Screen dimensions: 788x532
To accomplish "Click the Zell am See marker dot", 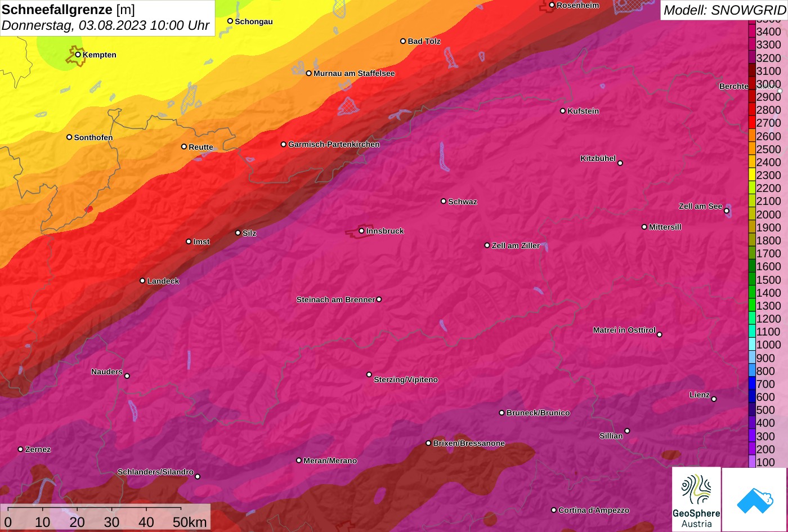I will pos(727,211).
